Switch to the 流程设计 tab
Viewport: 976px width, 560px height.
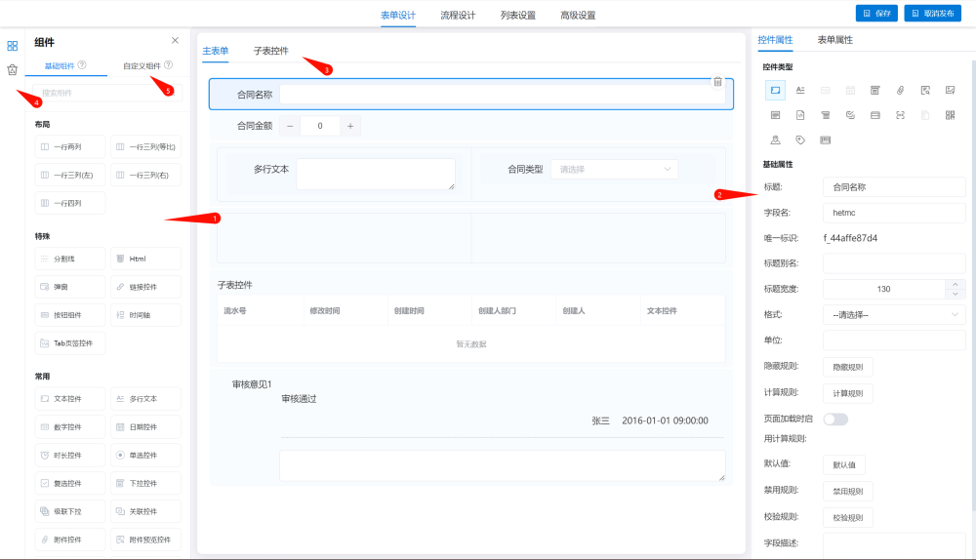458,15
